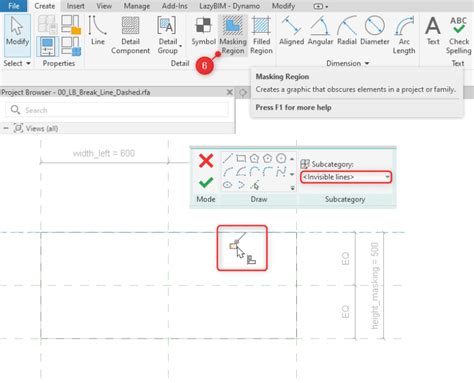The height and width of the screenshot is (383, 474).
Task: Select the Modify tool
Action: coord(17,35)
